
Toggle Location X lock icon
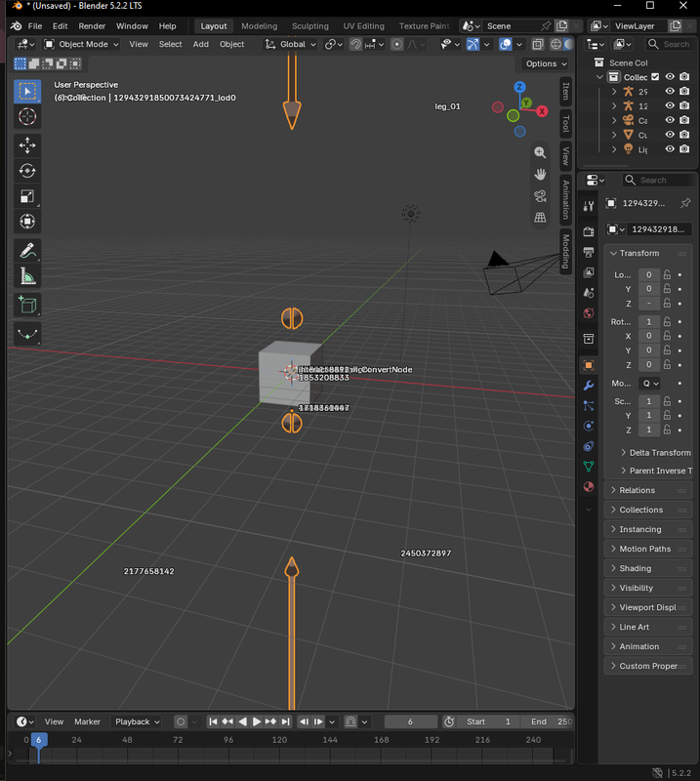click(667, 274)
